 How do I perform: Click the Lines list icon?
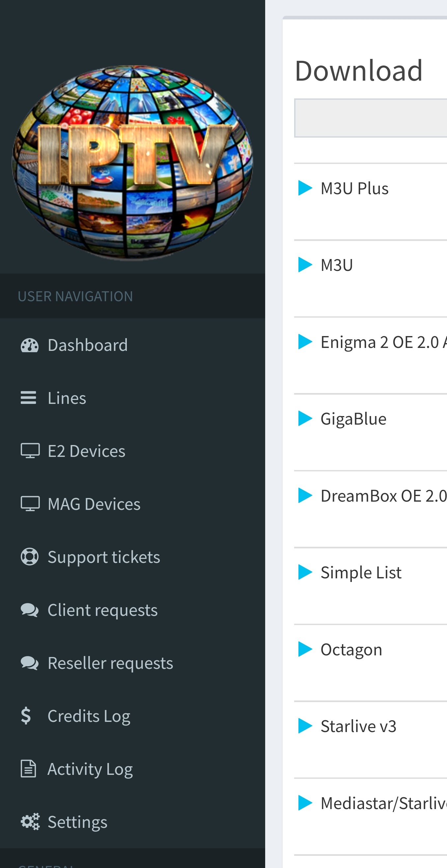point(28,398)
